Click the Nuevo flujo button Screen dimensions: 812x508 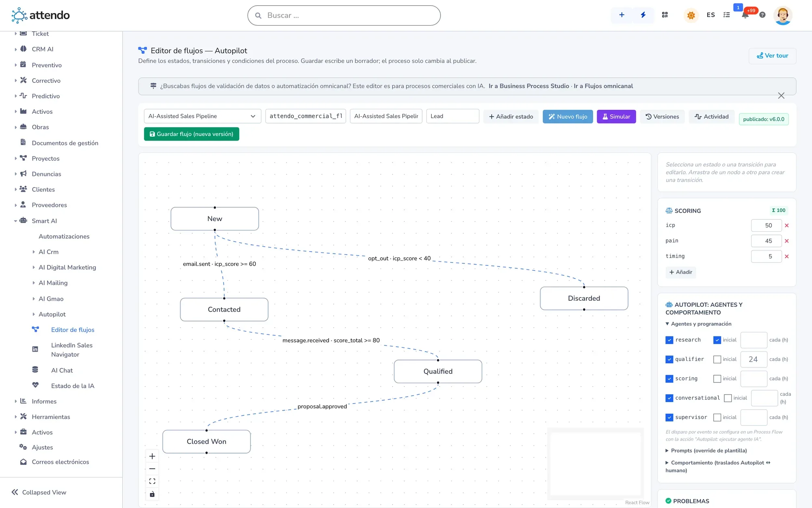click(x=568, y=117)
